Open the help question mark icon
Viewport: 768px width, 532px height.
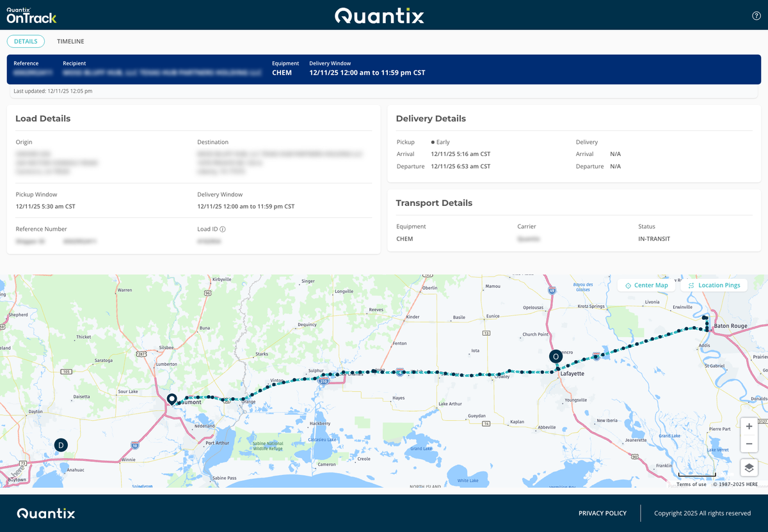756,15
